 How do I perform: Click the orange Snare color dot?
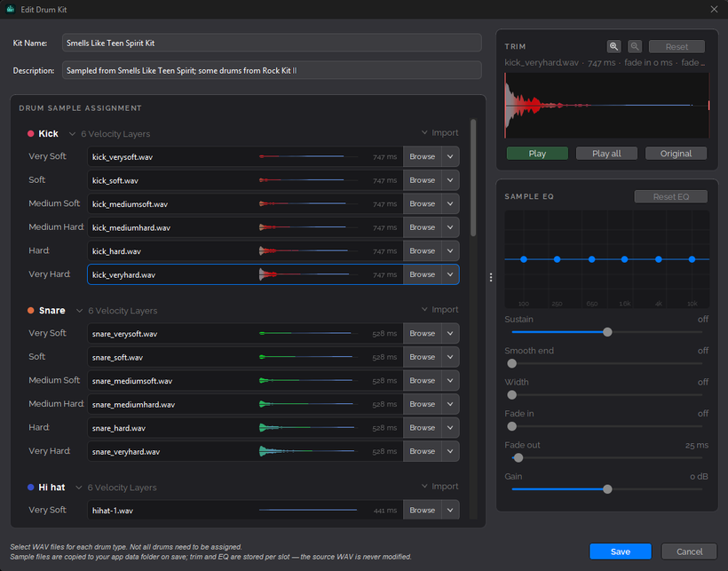(31, 311)
